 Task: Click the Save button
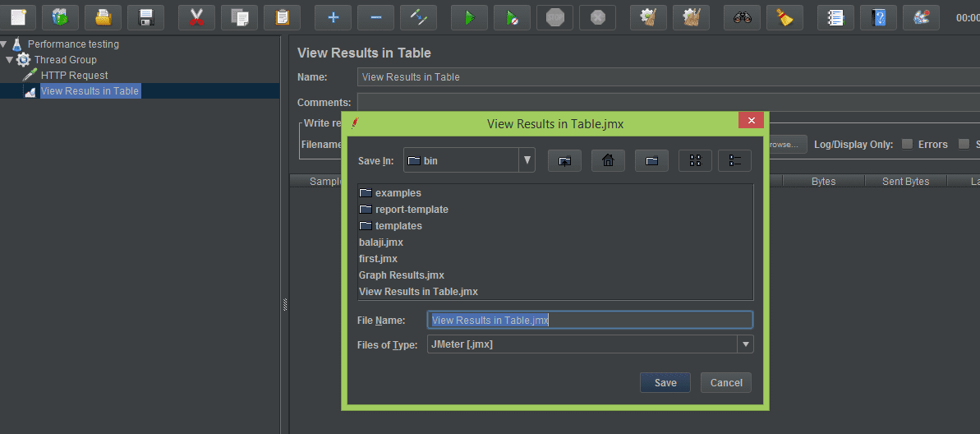[665, 383]
